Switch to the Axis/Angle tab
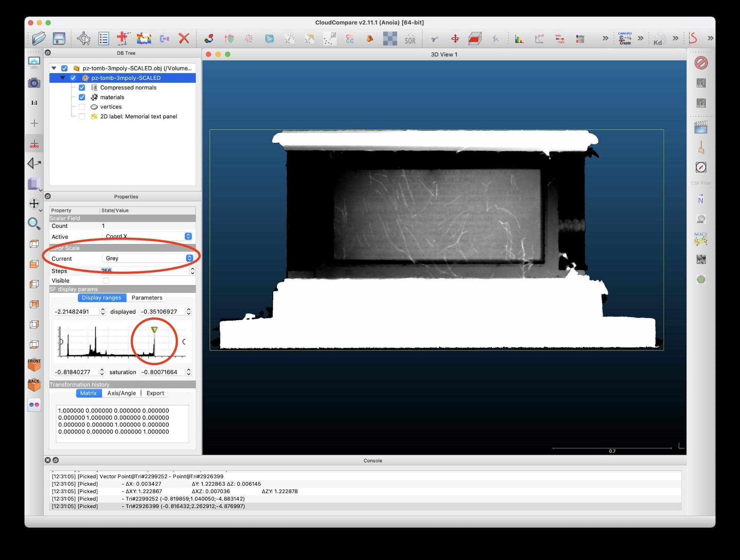 tap(121, 393)
